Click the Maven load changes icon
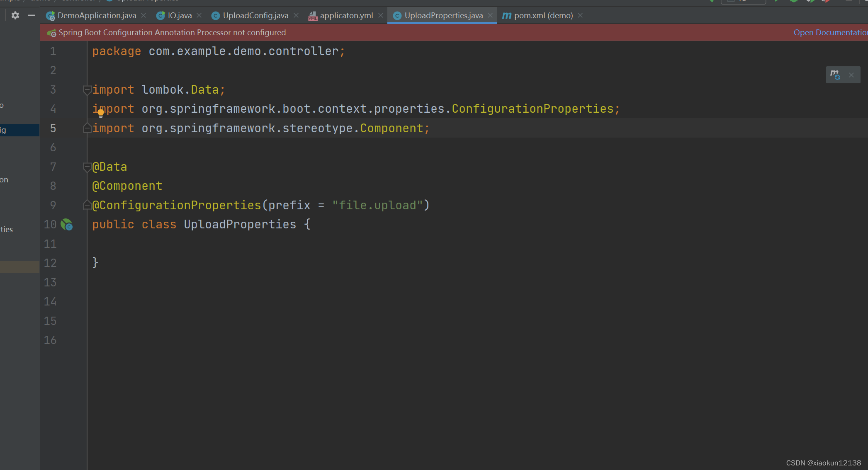 (835, 75)
